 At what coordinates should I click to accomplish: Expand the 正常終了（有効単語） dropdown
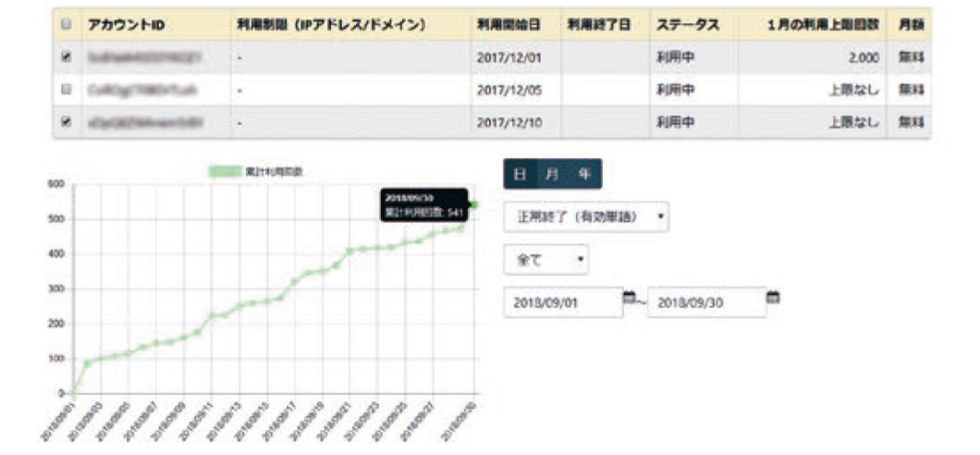click(586, 216)
